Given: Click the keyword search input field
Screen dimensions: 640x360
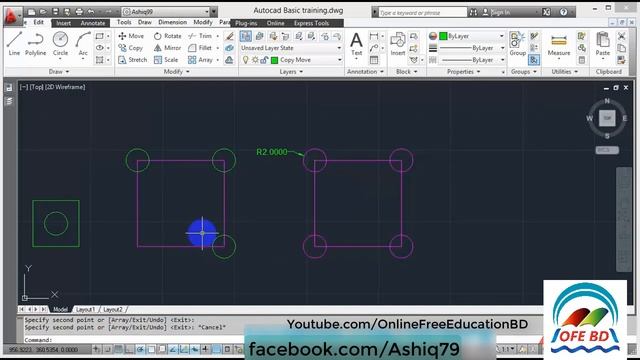Looking at the screenshot, I should click(x=422, y=13).
